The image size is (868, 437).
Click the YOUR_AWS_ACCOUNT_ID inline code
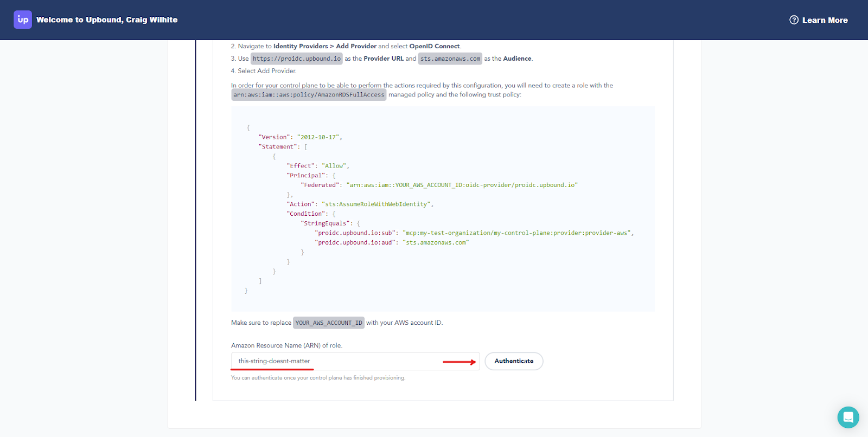(x=329, y=323)
